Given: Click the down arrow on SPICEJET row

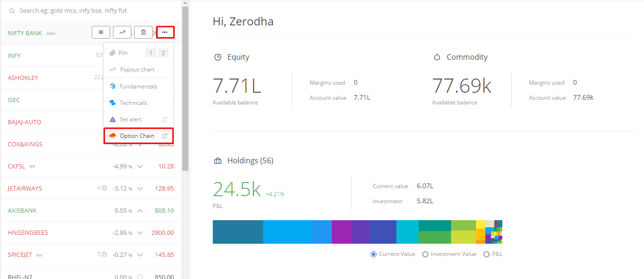Looking at the screenshot, I should click(140, 255).
